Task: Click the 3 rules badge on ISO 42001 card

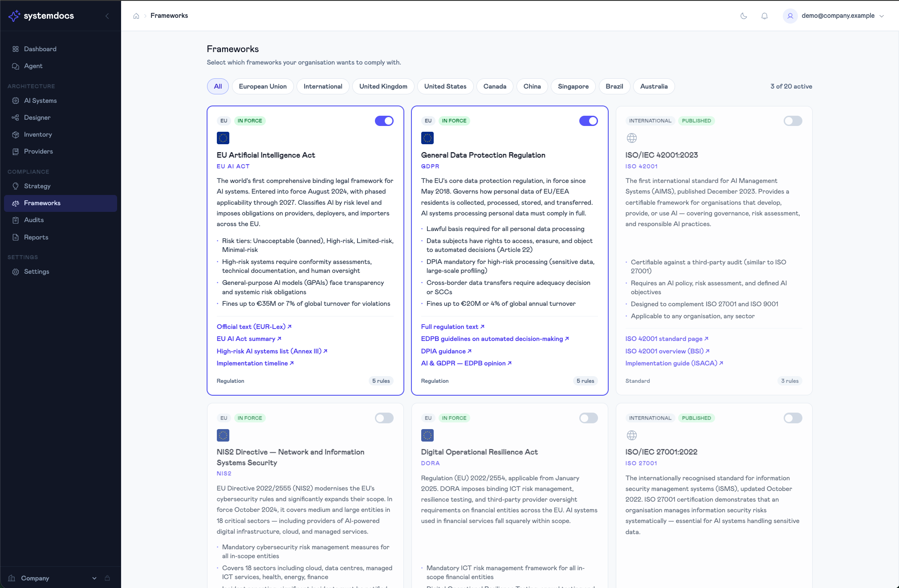Action: pyautogui.click(x=790, y=381)
